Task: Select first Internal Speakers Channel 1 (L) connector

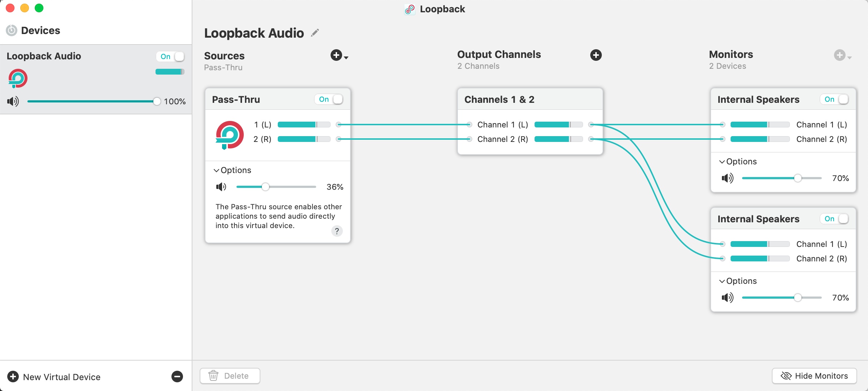Action: click(x=722, y=125)
